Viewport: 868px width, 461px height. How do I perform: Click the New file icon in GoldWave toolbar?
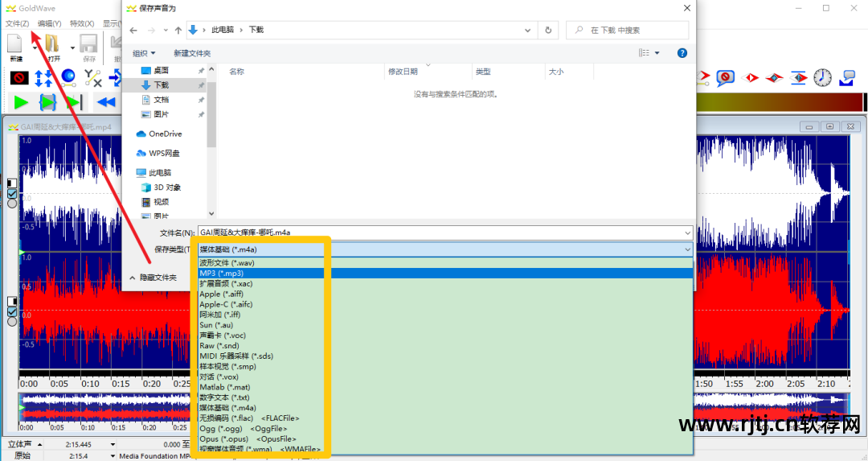point(15,43)
